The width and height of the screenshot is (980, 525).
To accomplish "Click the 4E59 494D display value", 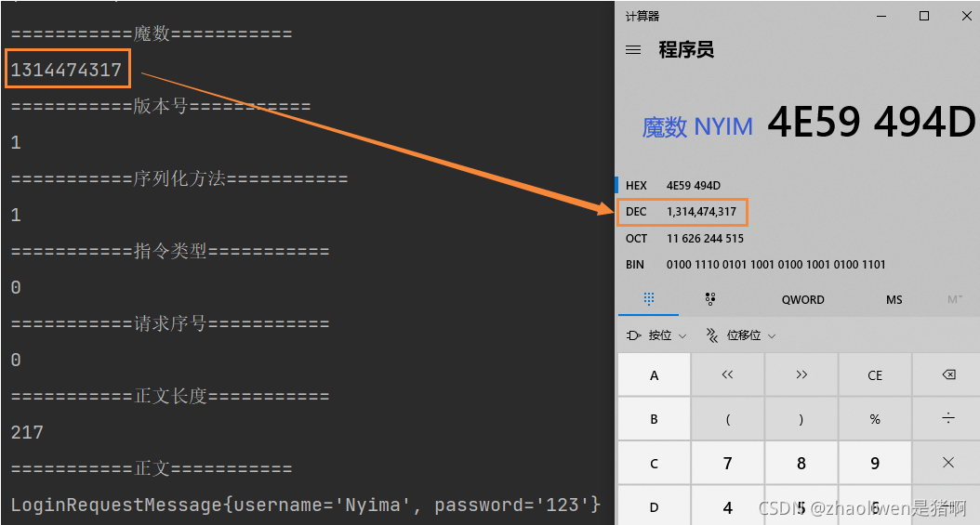I will coord(870,122).
